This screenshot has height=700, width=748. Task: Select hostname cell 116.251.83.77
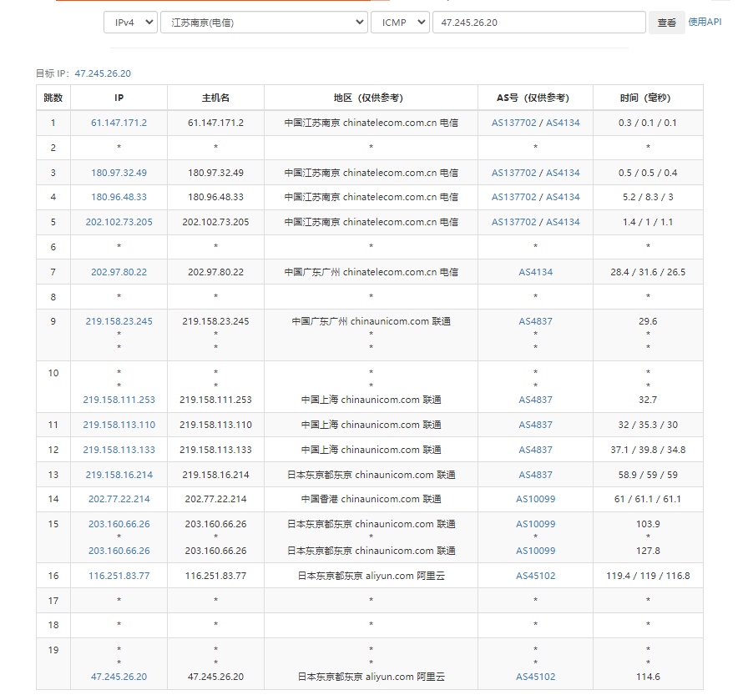[x=215, y=576]
